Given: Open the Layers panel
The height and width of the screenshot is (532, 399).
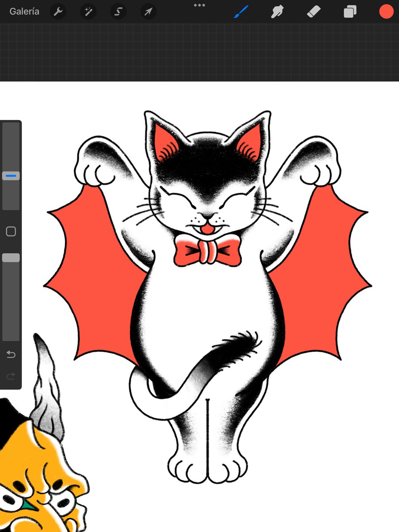Looking at the screenshot, I should (x=350, y=12).
